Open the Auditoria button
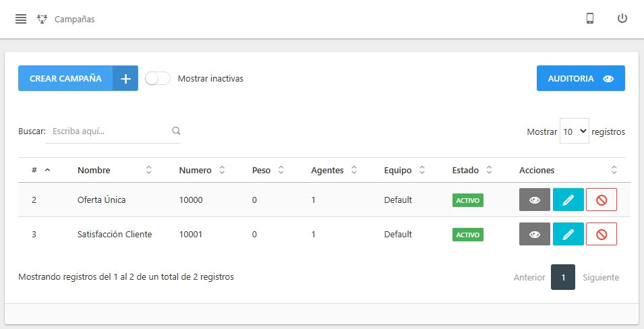Viewport: 644px width, 329px height. pyautogui.click(x=581, y=78)
